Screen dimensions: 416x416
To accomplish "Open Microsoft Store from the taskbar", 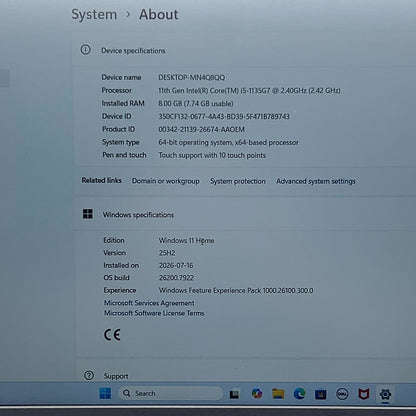I will (320, 394).
